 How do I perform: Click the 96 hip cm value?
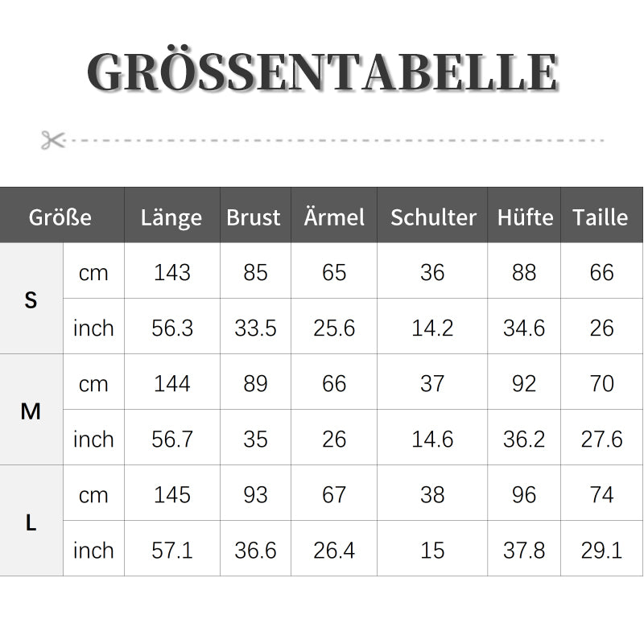pos(524,494)
